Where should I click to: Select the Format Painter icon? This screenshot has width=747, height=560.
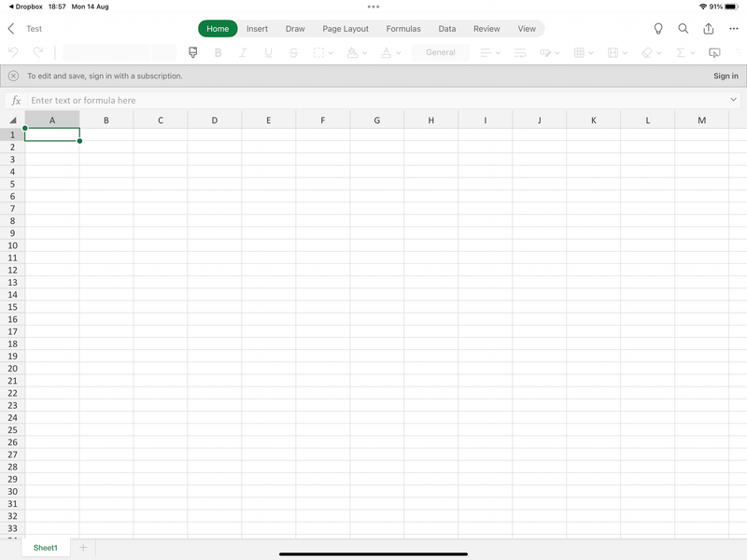[x=193, y=52]
